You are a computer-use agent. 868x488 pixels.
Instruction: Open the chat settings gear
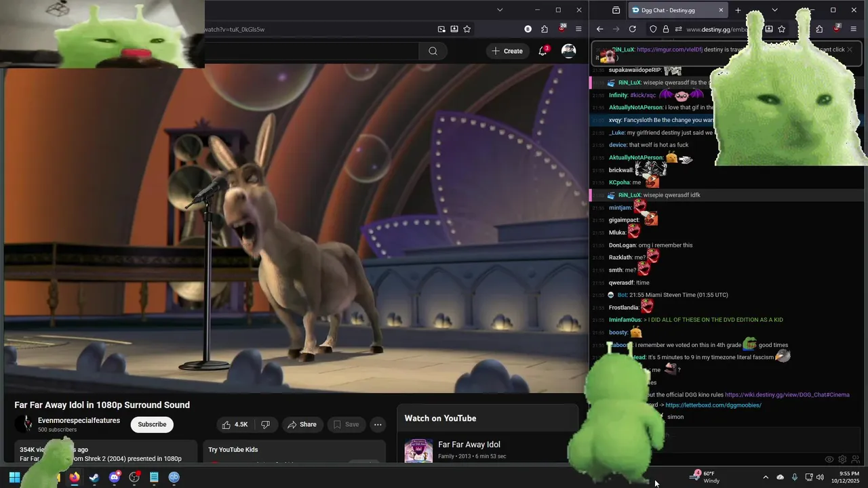[x=842, y=460]
